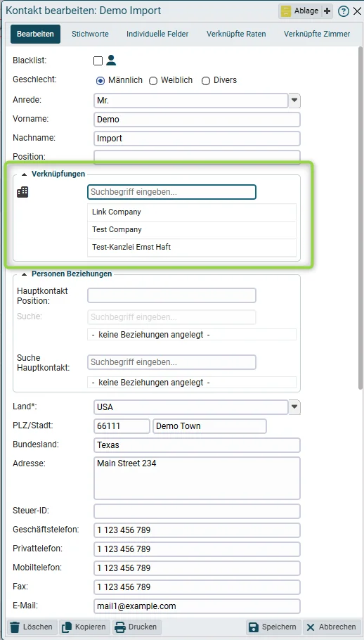The image size is (364, 640).
Task: Click the Anrede field showing Mr.
Action: click(x=191, y=101)
